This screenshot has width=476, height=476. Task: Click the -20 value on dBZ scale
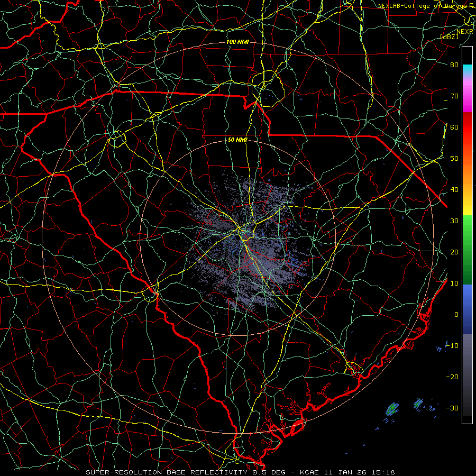(x=452, y=377)
